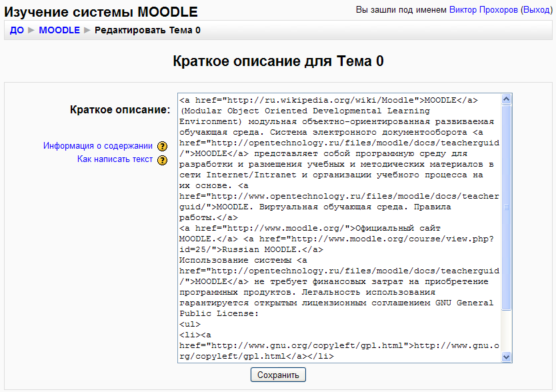The image size is (556, 392).
Task: Open help icon next to Как написать текст
Action: point(162,160)
